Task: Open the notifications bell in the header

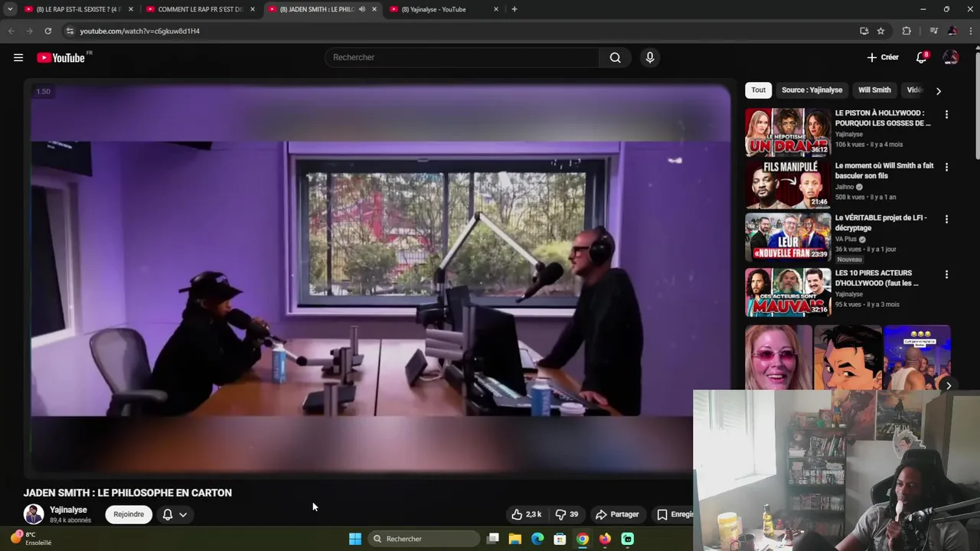Action: click(922, 57)
